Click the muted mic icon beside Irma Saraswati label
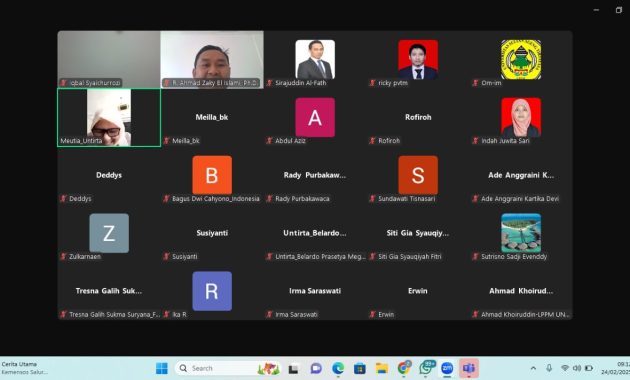This screenshot has height=380, width=630. (270, 315)
